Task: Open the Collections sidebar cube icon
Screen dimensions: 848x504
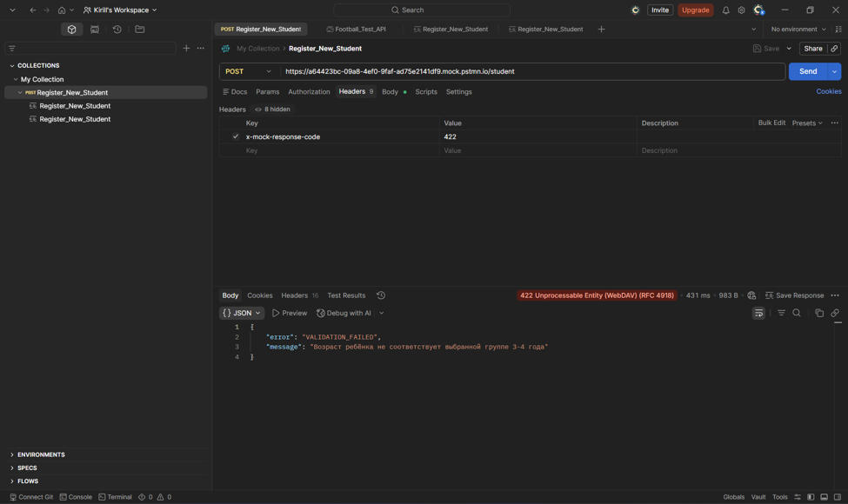Action: (71, 30)
